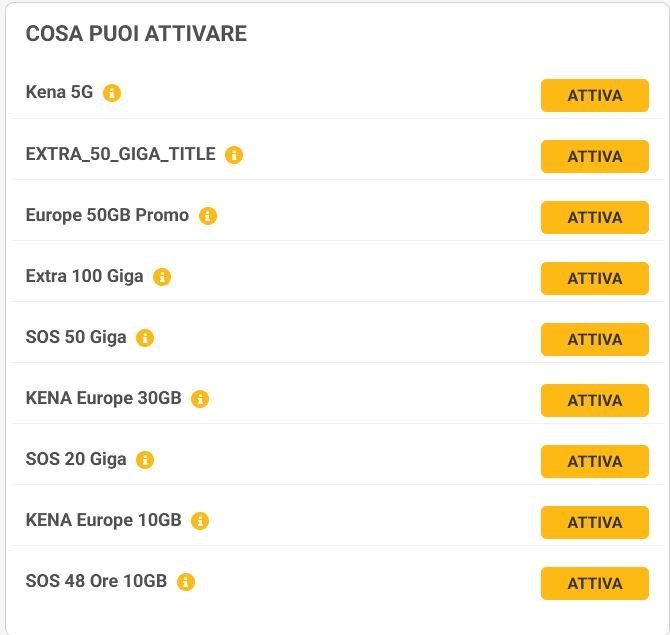Click ATTIVA for Extra 100 Giga
The height and width of the screenshot is (635, 670).
594,279
